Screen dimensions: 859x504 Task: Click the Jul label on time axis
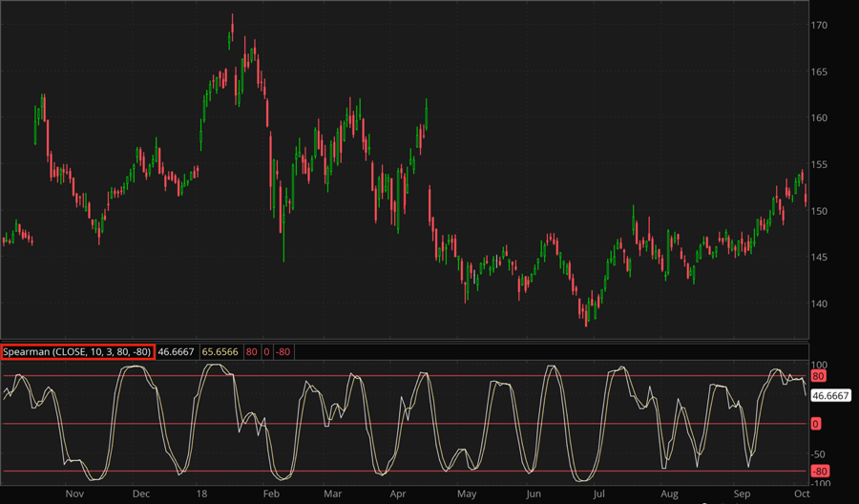click(598, 494)
